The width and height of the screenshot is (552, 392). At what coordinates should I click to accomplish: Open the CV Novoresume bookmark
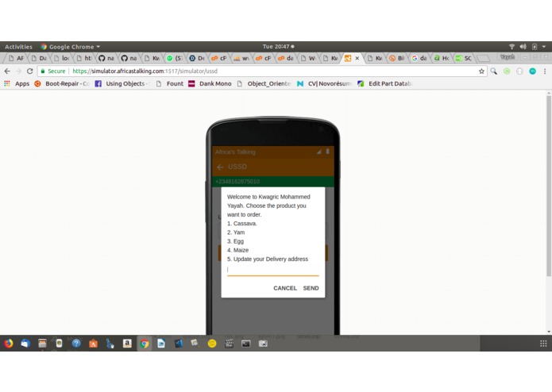tap(324, 83)
